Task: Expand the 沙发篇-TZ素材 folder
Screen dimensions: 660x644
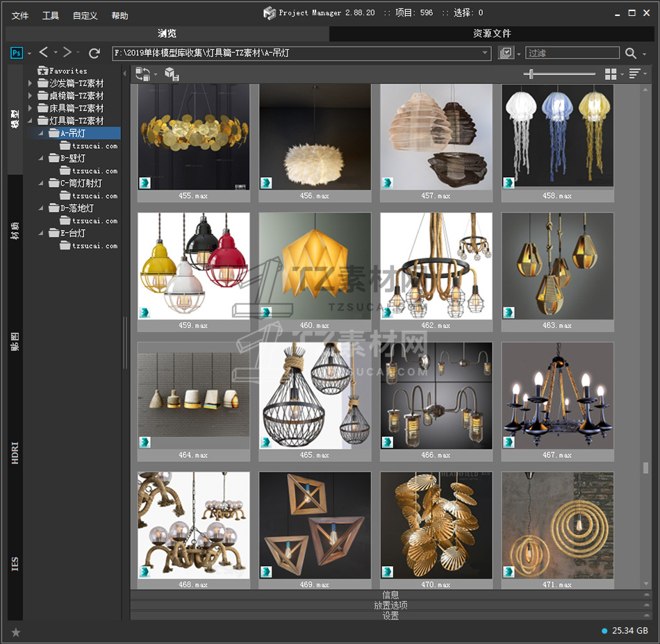Action: click(31, 83)
